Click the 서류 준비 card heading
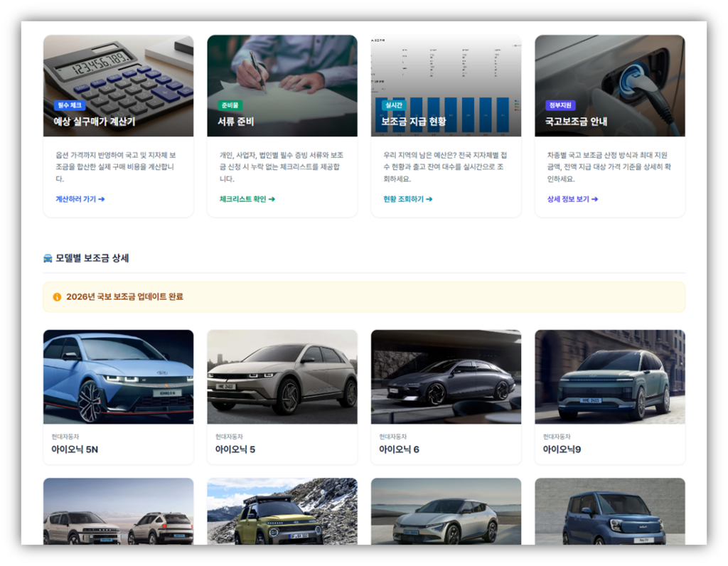 click(x=235, y=122)
